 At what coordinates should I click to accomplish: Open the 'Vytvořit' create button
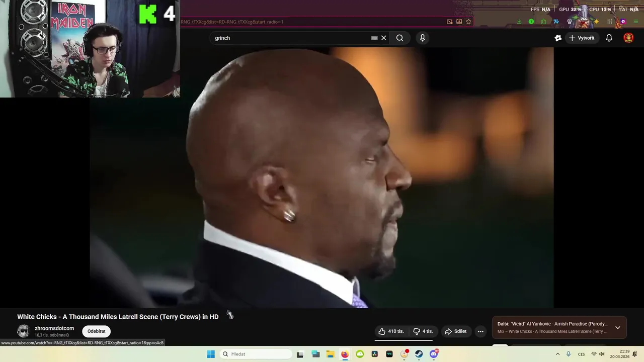click(x=582, y=38)
